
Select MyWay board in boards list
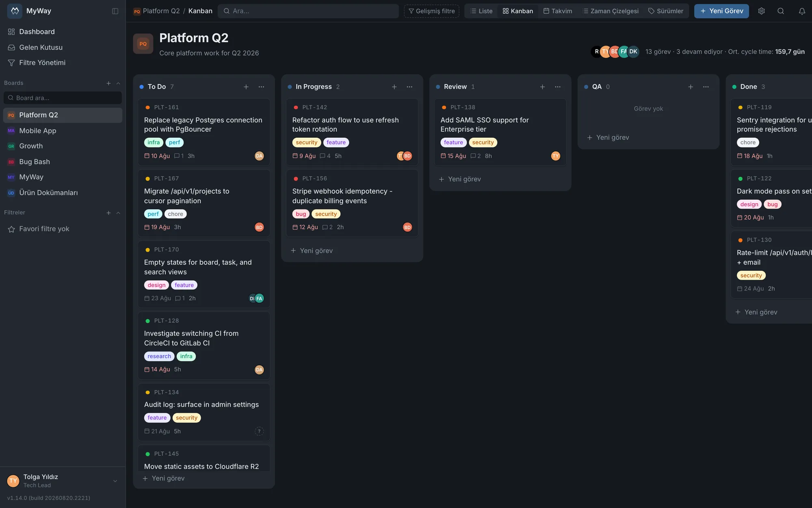[63, 177]
